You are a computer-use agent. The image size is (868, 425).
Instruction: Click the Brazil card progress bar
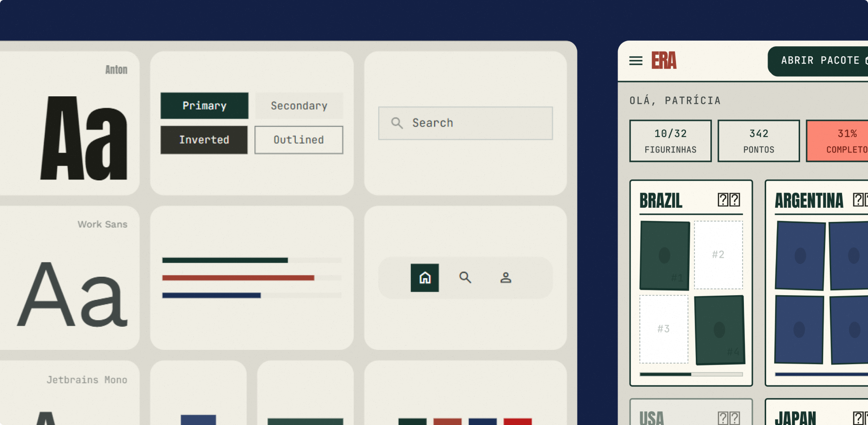click(x=691, y=374)
